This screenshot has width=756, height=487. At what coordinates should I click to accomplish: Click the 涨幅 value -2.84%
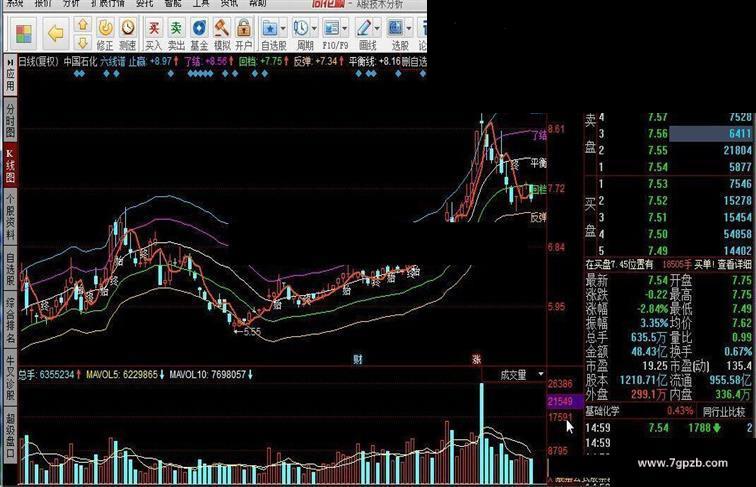[651, 309]
